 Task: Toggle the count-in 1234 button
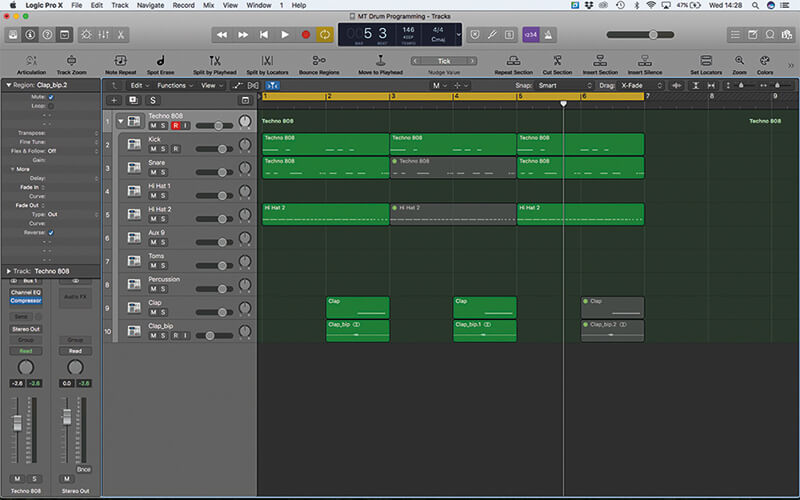pyautogui.click(x=531, y=35)
